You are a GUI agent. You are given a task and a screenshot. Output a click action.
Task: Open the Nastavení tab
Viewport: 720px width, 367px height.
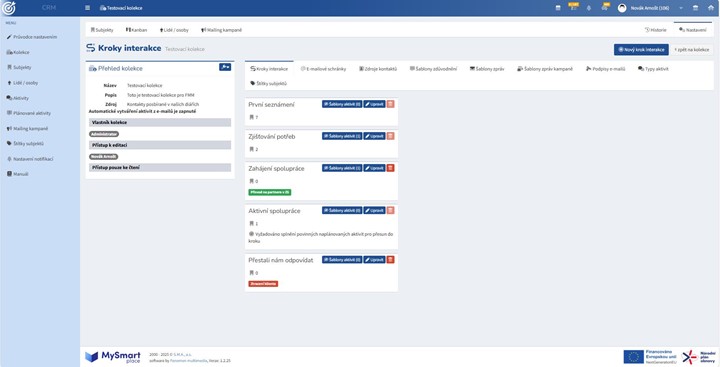pos(693,29)
